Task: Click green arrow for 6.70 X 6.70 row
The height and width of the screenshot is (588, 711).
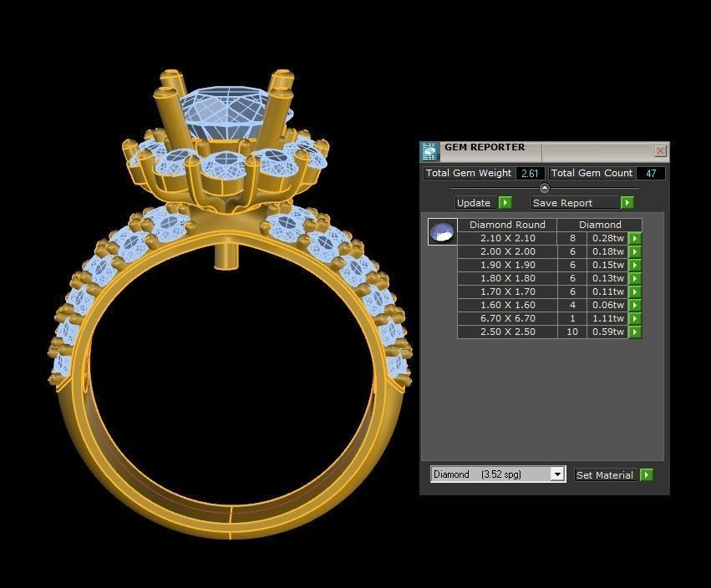Action: click(635, 318)
